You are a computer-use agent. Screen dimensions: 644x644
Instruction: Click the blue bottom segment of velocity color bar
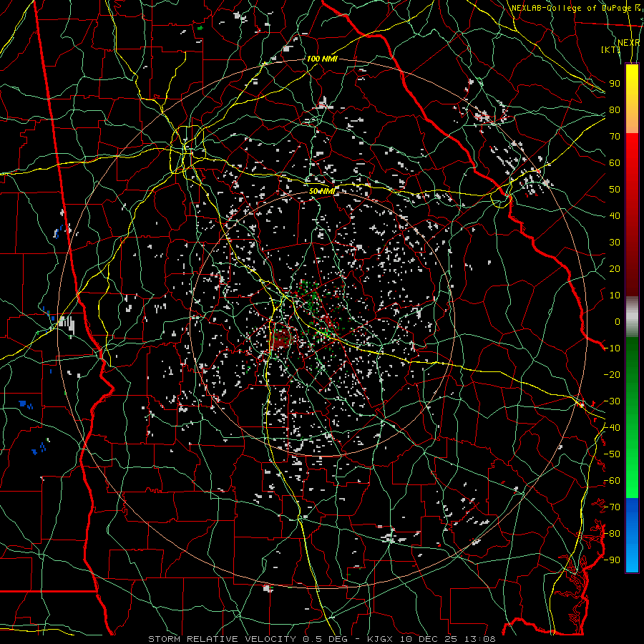pyautogui.click(x=632, y=535)
